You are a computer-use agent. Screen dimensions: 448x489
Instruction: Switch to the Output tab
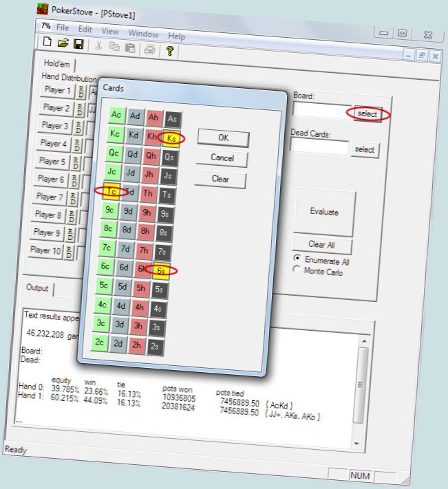(x=37, y=287)
